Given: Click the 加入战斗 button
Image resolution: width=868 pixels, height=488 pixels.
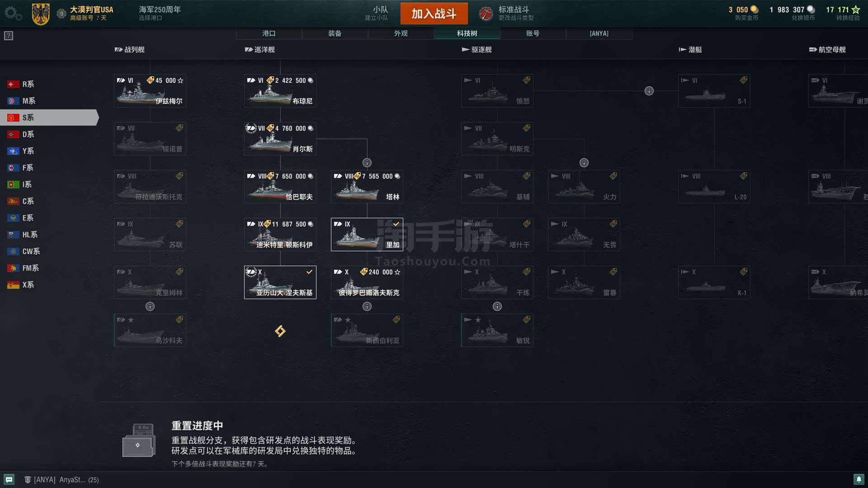Looking at the screenshot, I should pos(434,14).
